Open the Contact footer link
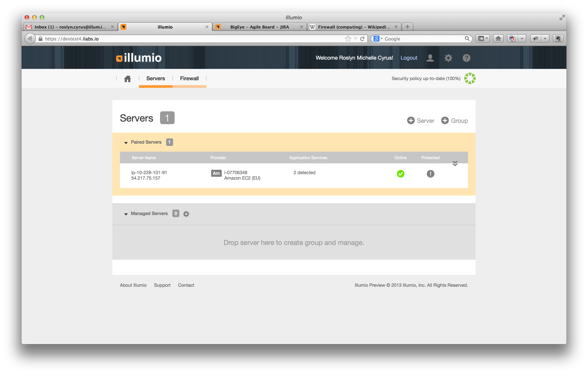 coord(186,285)
